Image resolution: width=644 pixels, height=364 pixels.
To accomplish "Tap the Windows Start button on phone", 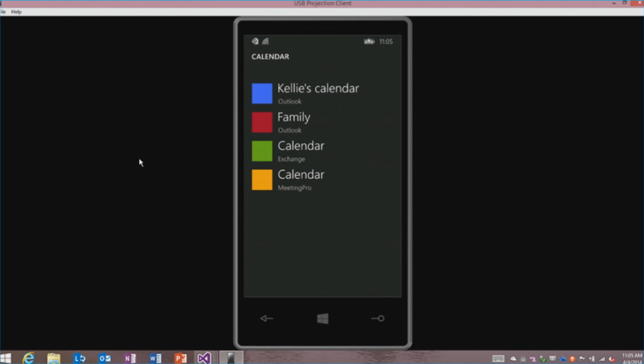I will coord(323,319).
